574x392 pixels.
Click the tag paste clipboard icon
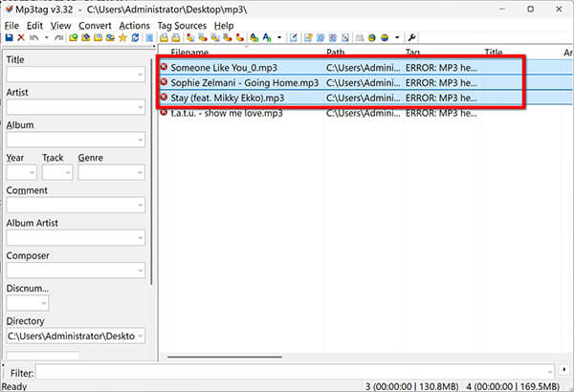click(x=176, y=37)
